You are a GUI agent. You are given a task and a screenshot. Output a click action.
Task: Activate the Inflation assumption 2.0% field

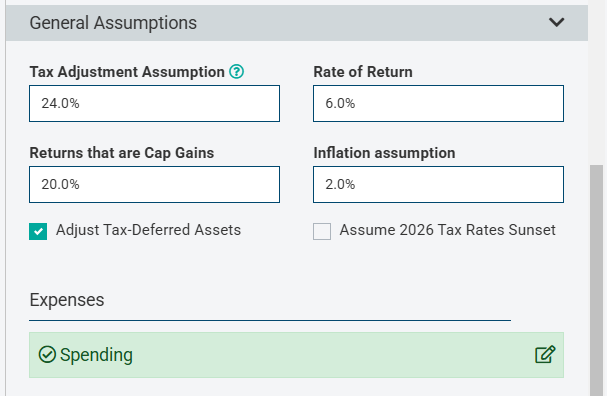click(x=438, y=184)
